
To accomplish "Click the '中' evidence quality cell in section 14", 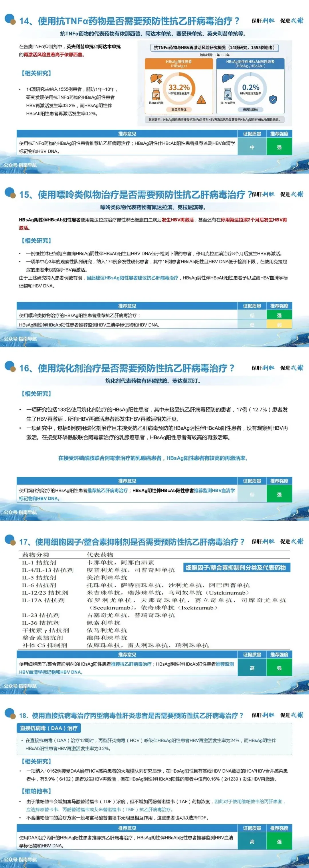I will pyautogui.click(x=252, y=147).
